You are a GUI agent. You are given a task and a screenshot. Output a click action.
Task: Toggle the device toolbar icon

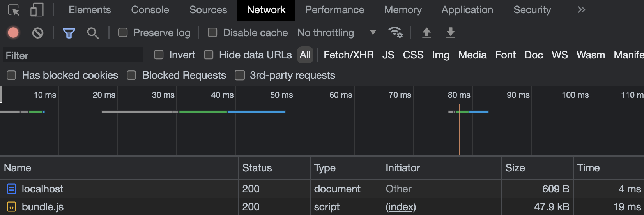coord(37,10)
